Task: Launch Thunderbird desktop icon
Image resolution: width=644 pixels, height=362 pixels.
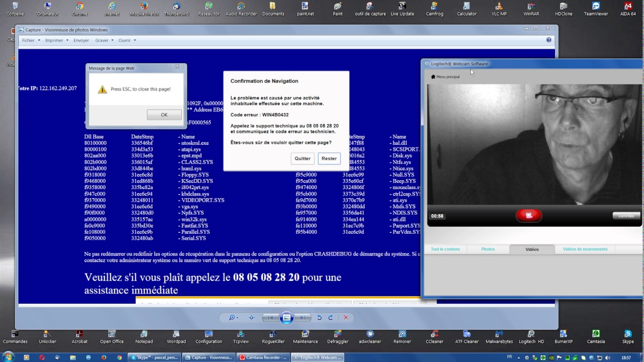Action: click(x=176, y=9)
